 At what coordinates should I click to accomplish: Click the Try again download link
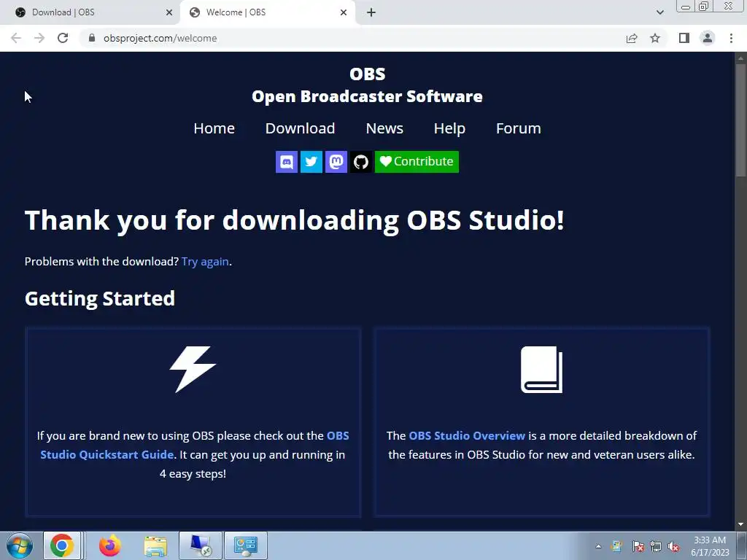coord(205,262)
